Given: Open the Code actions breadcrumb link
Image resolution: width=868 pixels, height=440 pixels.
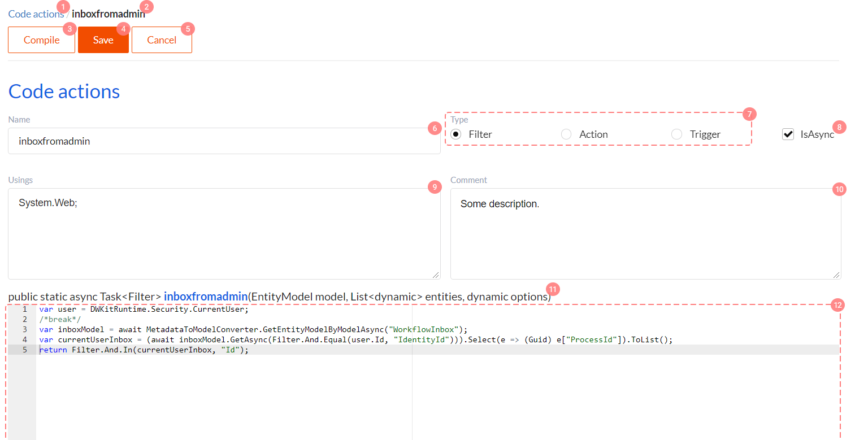Looking at the screenshot, I should (x=36, y=14).
